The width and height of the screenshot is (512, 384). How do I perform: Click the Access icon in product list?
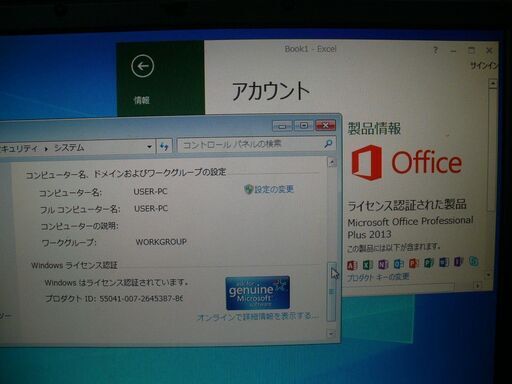[352, 265]
